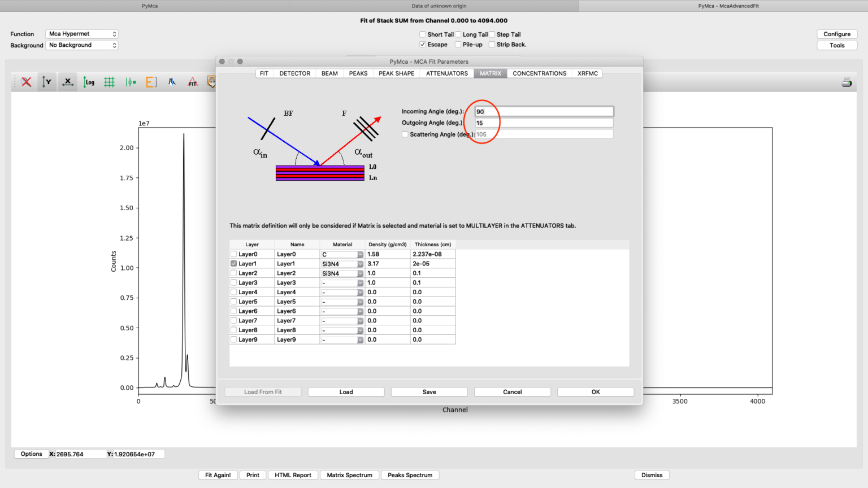The image size is (868, 488).
Task: Toggle the plot grid
Action: point(109,81)
